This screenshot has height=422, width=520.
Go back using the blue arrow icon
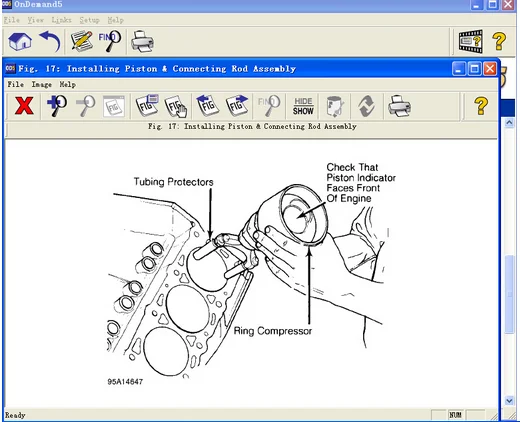pos(50,42)
